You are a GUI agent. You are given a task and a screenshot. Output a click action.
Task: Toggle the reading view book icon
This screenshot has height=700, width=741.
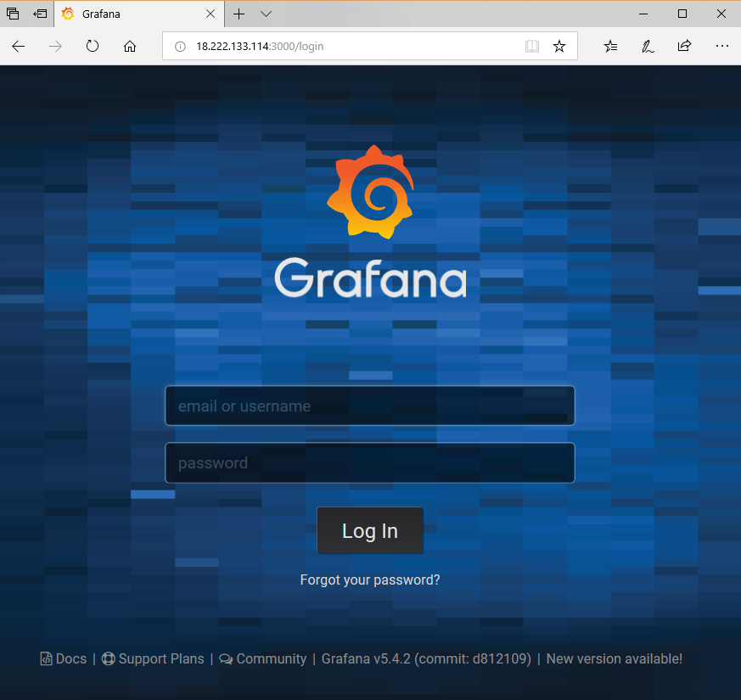(x=532, y=47)
